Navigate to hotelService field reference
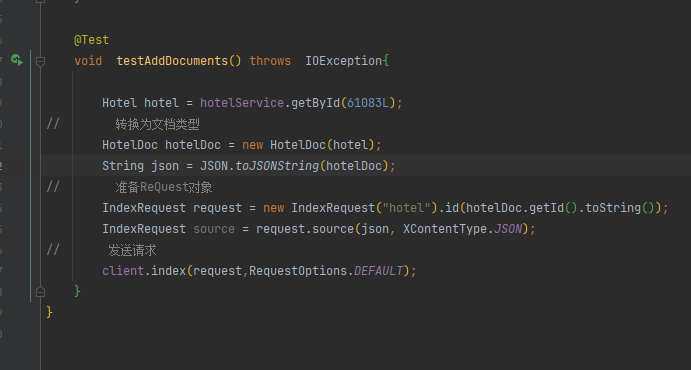This screenshot has height=370, width=691. tap(242, 103)
